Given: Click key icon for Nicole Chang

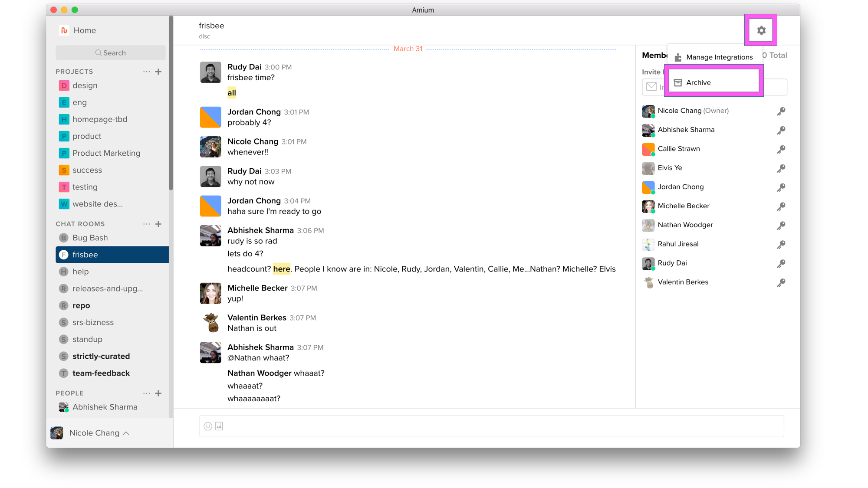Looking at the screenshot, I should click(781, 111).
